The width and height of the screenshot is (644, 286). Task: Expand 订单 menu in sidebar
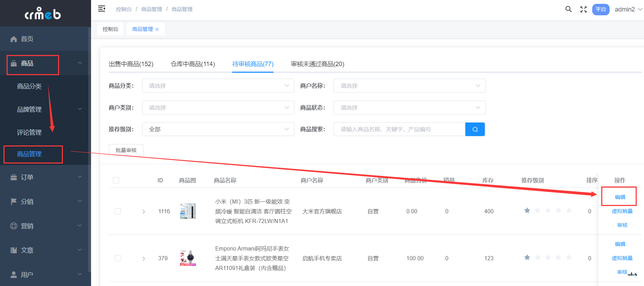45,177
